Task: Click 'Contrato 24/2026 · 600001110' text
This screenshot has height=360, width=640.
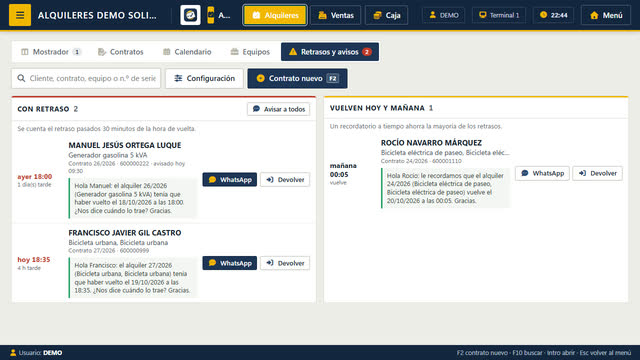Action: [421, 161]
